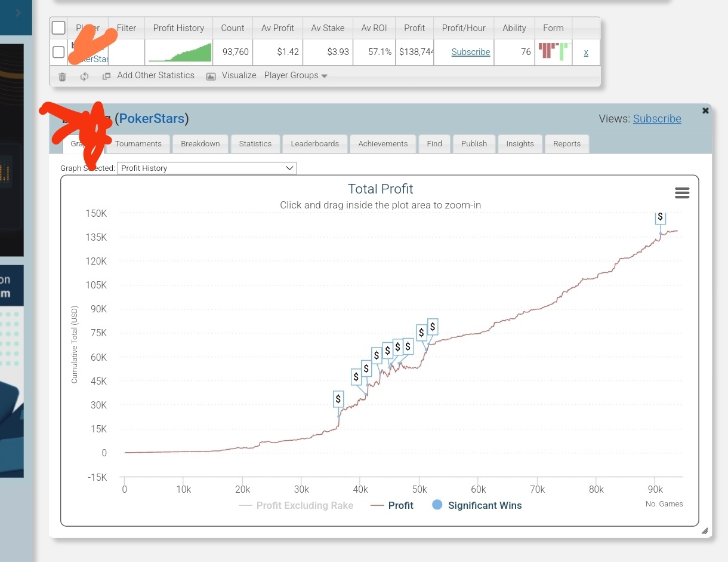Toggle the Significant Wins legend item
728x562 pixels.
point(476,505)
